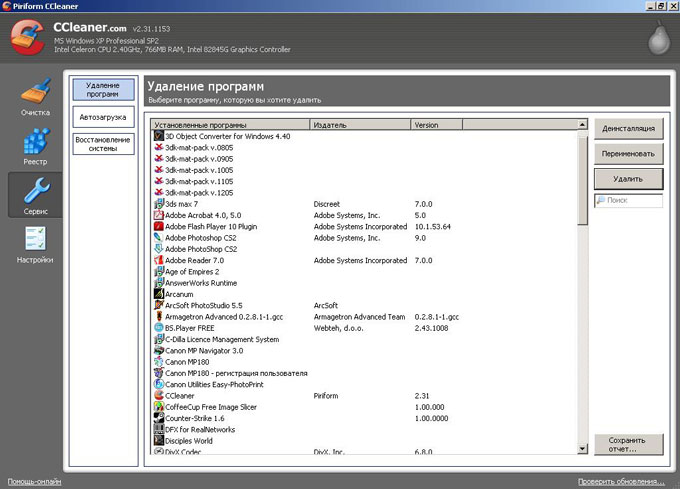680x489 pixels.
Task: Switch to Удаление программ tab
Action: click(x=103, y=90)
